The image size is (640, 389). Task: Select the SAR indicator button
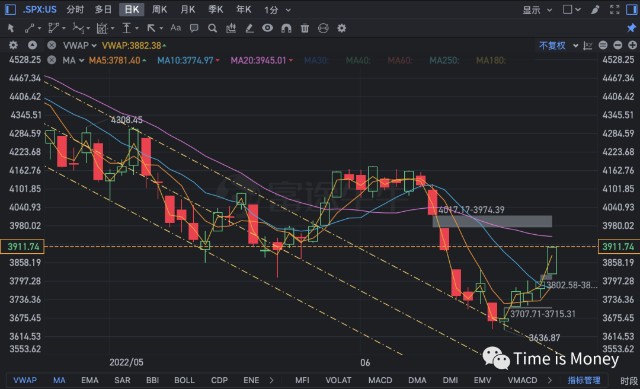point(122,380)
